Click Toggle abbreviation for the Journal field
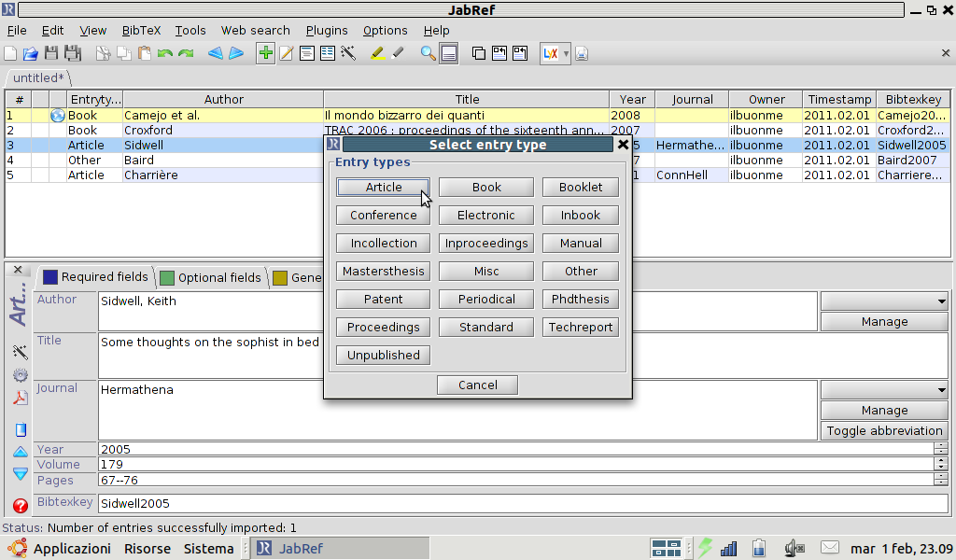956x560 pixels. click(884, 431)
